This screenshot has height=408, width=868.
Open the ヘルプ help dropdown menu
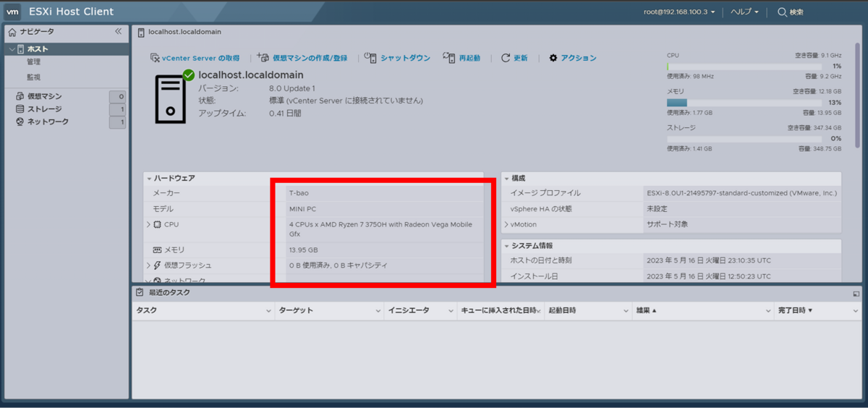744,12
